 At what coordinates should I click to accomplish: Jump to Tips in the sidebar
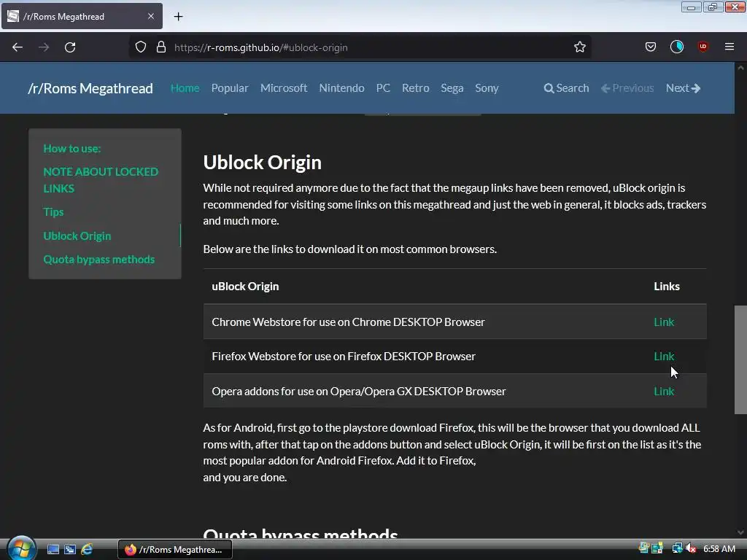[x=53, y=212]
